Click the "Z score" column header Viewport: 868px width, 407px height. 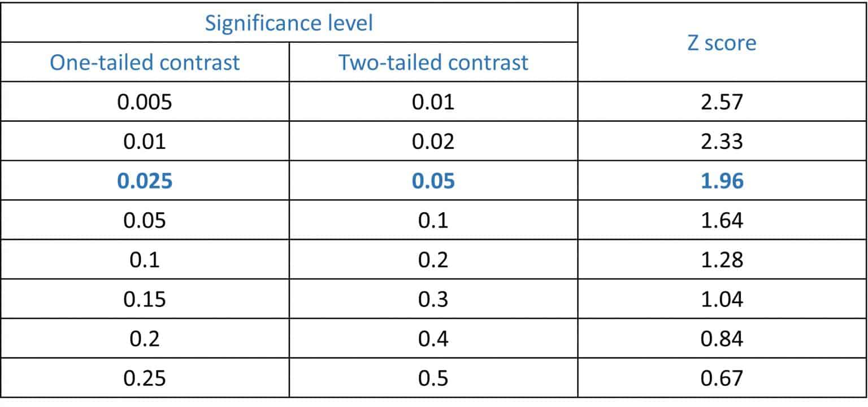722,43
